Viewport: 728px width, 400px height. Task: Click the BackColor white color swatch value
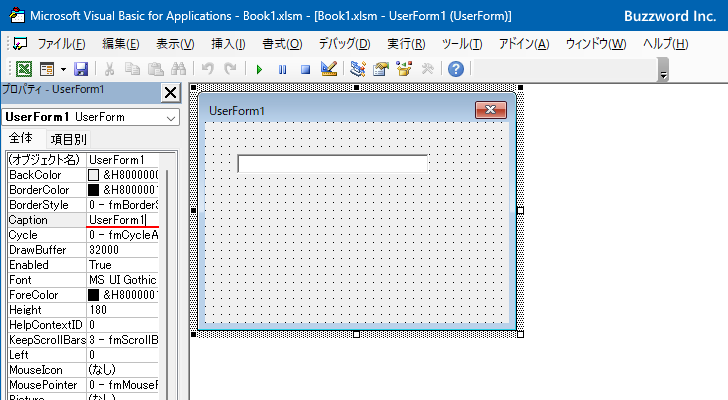click(94, 175)
